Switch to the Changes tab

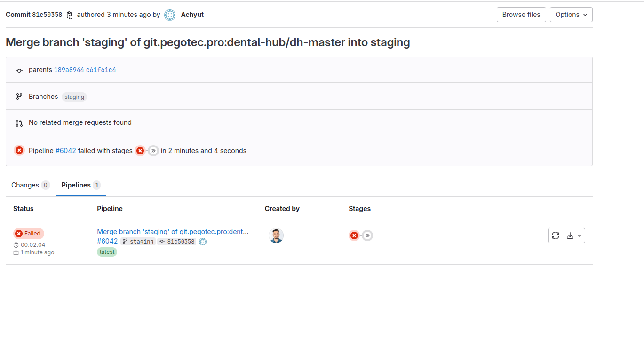pyautogui.click(x=30, y=185)
